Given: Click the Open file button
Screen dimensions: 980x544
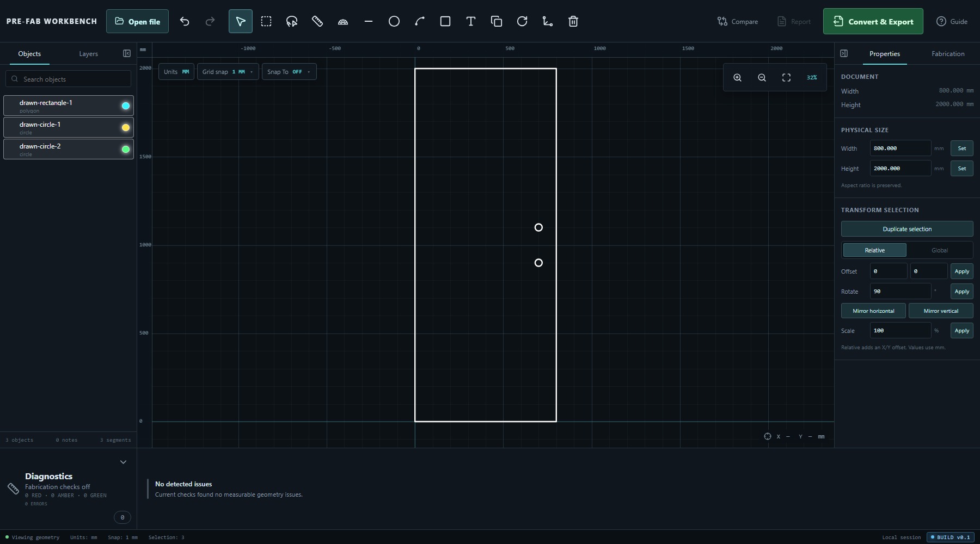Looking at the screenshot, I should point(137,21).
